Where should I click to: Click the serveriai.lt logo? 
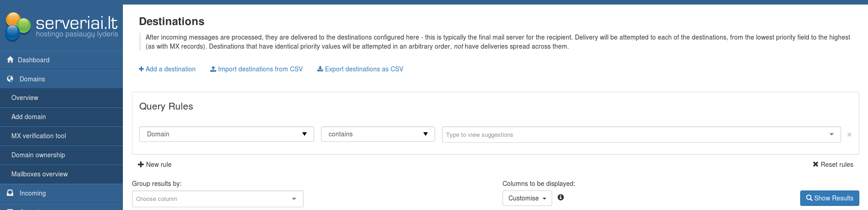coord(61,26)
